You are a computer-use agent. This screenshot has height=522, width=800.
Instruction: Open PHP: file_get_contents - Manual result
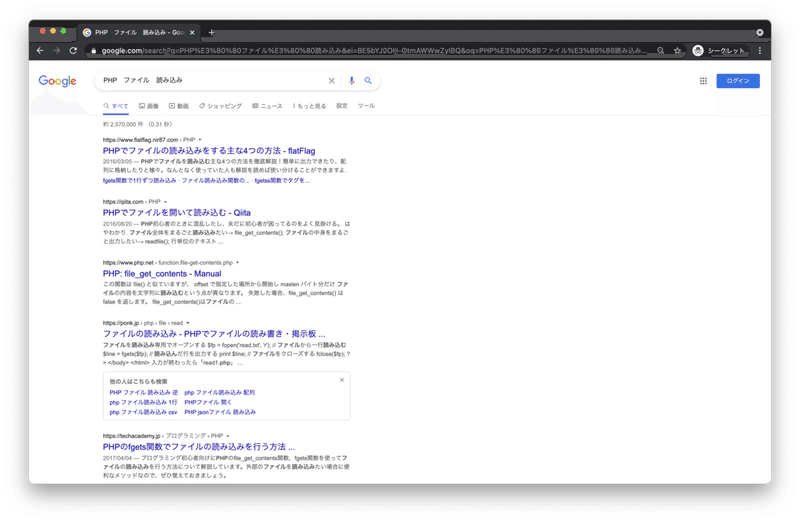[162, 274]
